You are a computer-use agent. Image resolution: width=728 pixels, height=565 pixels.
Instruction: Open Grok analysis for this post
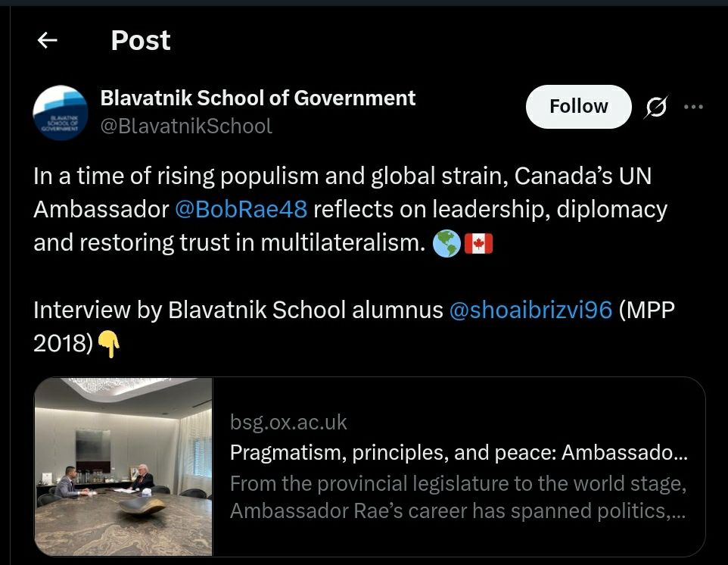pos(655,107)
